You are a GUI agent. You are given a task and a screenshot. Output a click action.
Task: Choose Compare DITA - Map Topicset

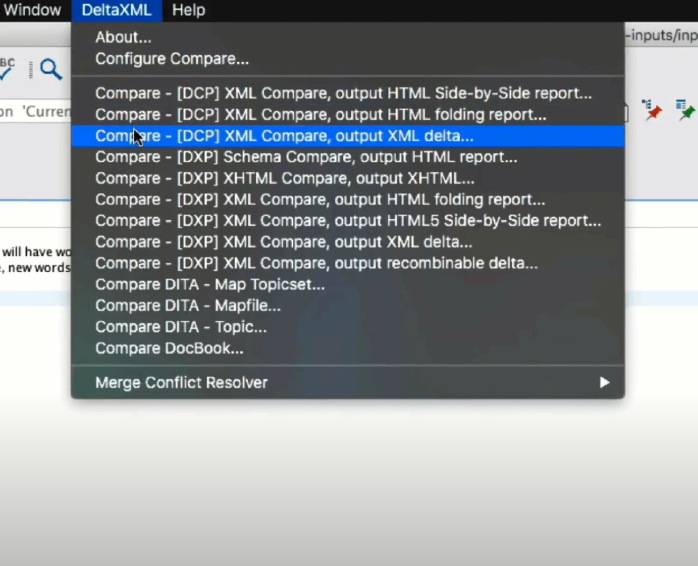(210, 284)
